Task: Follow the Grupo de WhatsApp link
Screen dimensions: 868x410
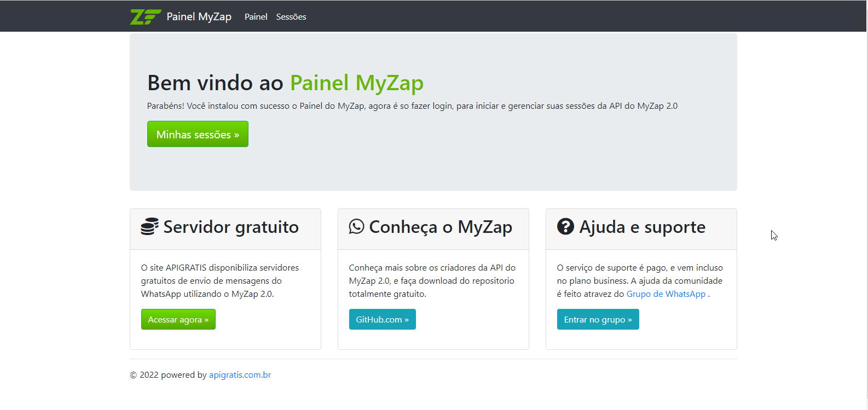Action: (x=666, y=294)
